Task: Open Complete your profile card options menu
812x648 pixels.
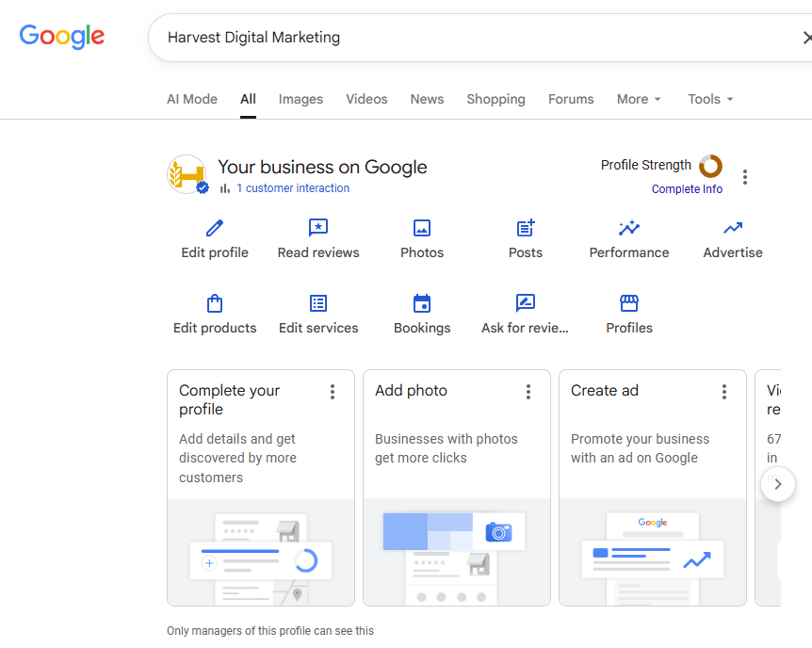Action: [x=333, y=392]
